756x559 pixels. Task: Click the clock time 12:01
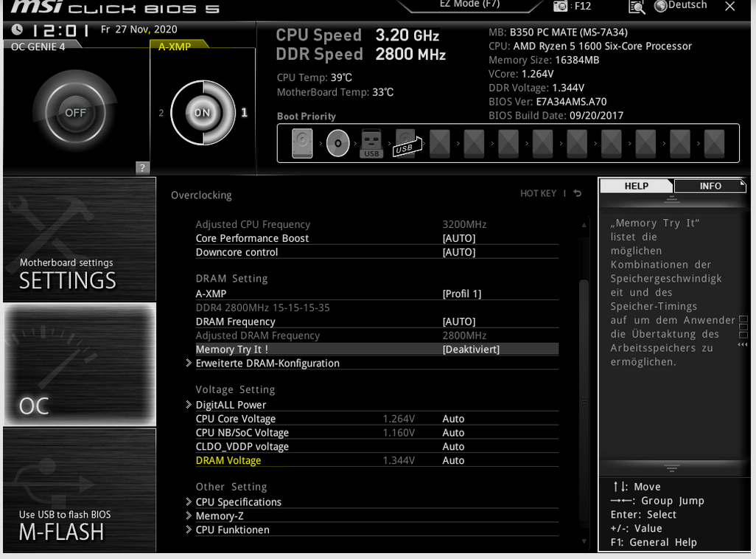pos(60,30)
